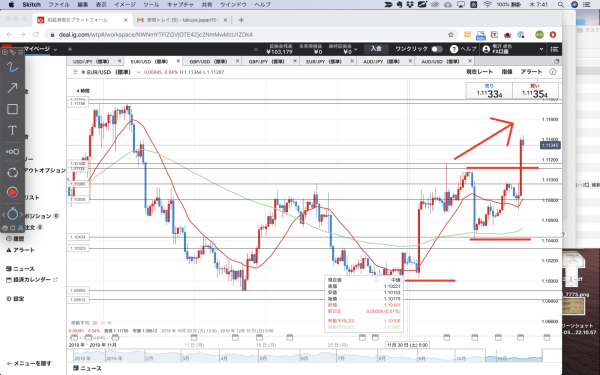Image resolution: width=600 pixels, height=375 pixels.
Task: Select the Skitch pen drawing tool
Action: point(12,68)
